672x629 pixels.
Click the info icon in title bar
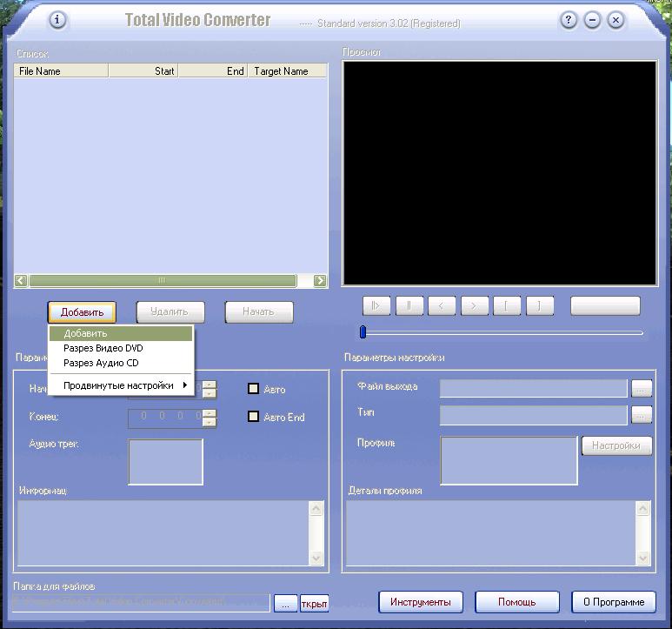pyautogui.click(x=57, y=20)
